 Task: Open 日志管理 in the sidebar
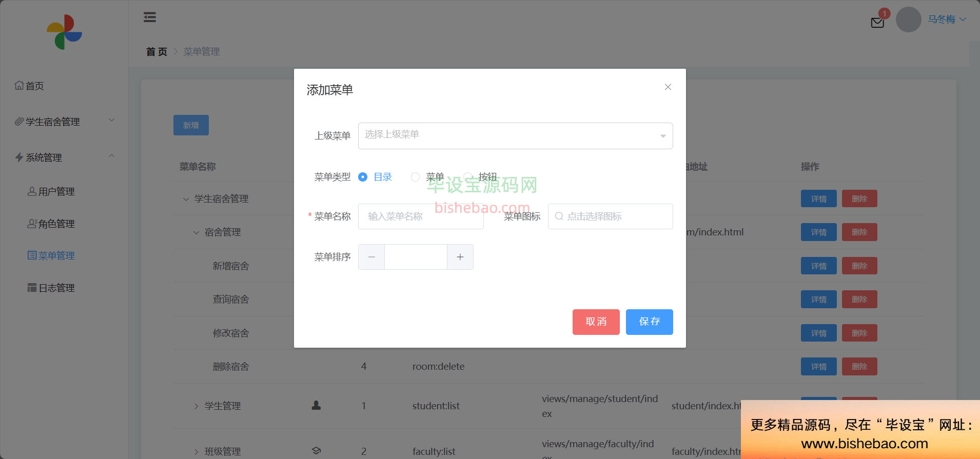[x=56, y=288]
